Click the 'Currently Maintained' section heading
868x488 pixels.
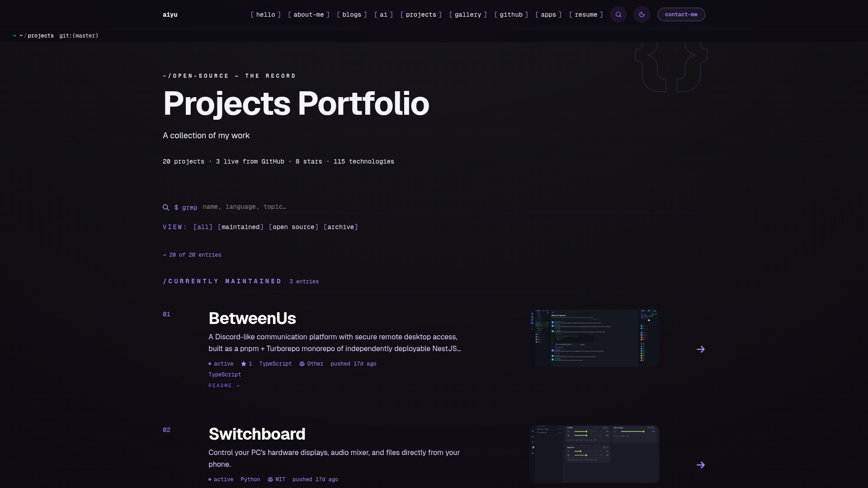222,281
